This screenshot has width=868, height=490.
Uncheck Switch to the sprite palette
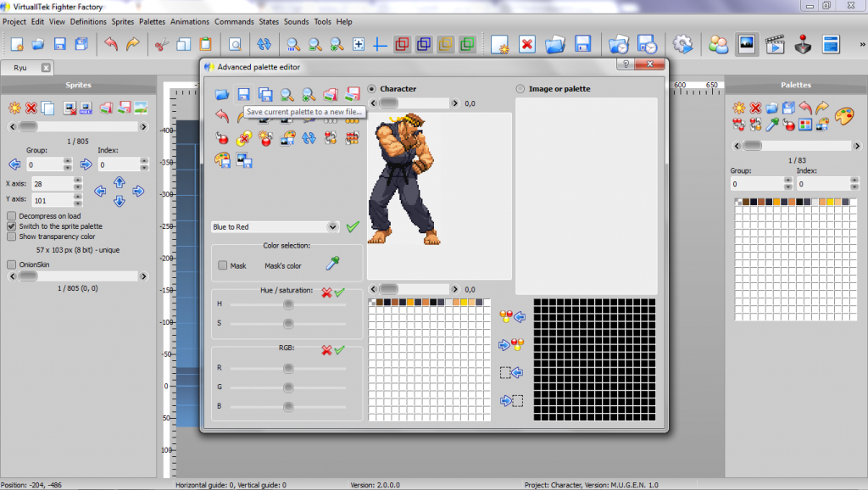click(12, 226)
